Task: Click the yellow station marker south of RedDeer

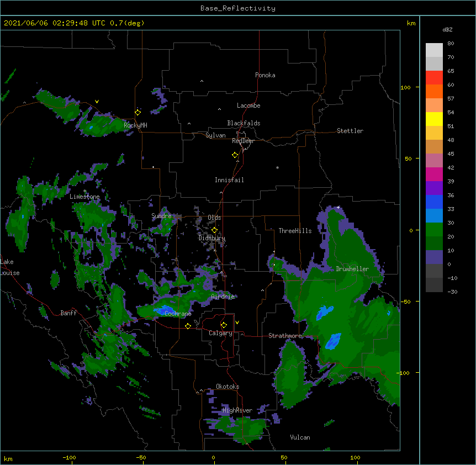Action: 235,155
